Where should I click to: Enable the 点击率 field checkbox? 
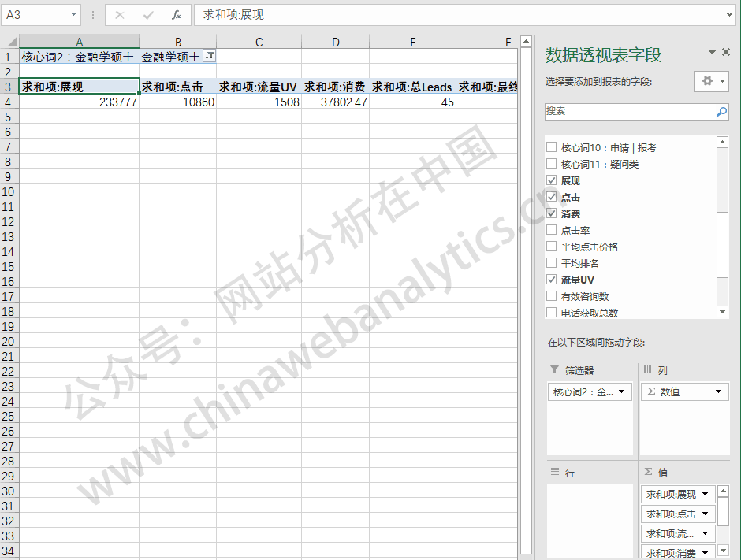click(551, 231)
